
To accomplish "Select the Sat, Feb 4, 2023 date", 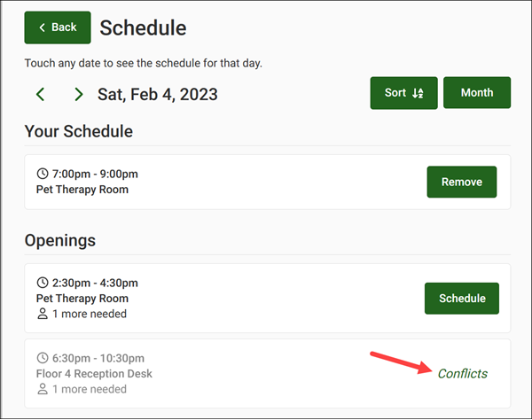I will (x=157, y=94).
